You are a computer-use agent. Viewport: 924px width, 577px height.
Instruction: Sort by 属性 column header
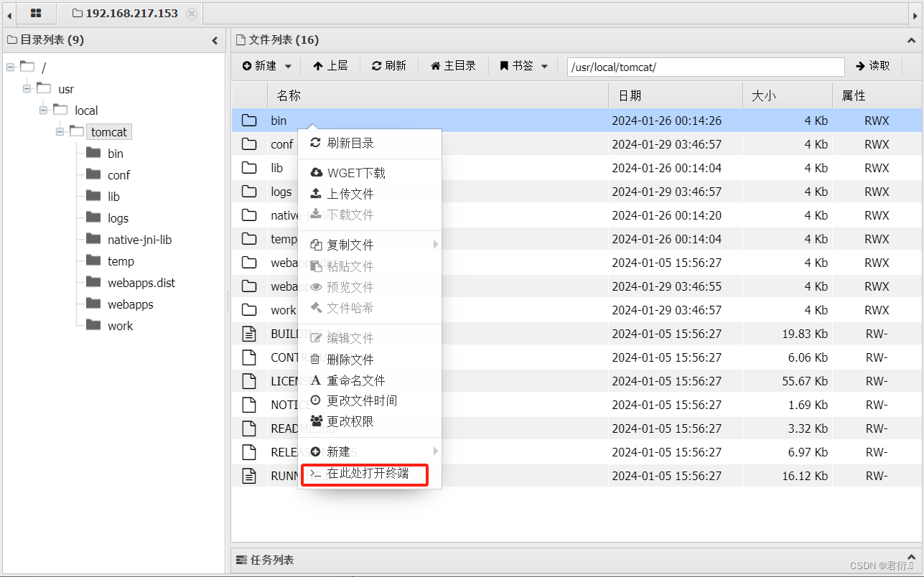877,95
